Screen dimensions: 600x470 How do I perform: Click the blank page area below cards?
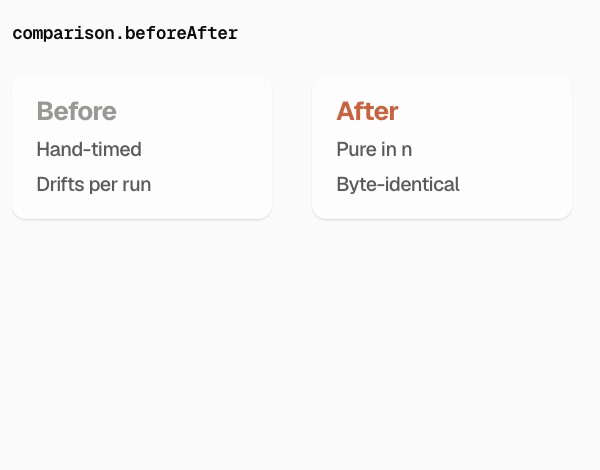pyautogui.click(x=300, y=344)
